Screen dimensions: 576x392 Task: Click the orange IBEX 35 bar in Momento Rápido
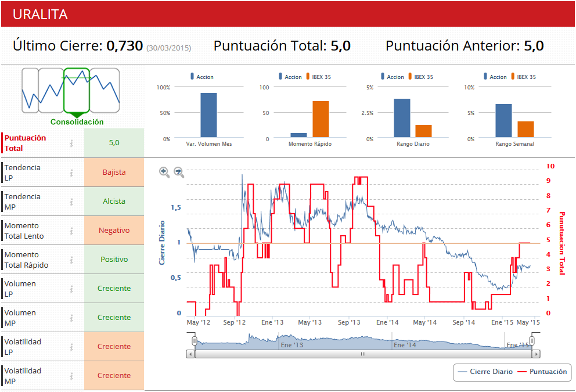tap(321, 119)
